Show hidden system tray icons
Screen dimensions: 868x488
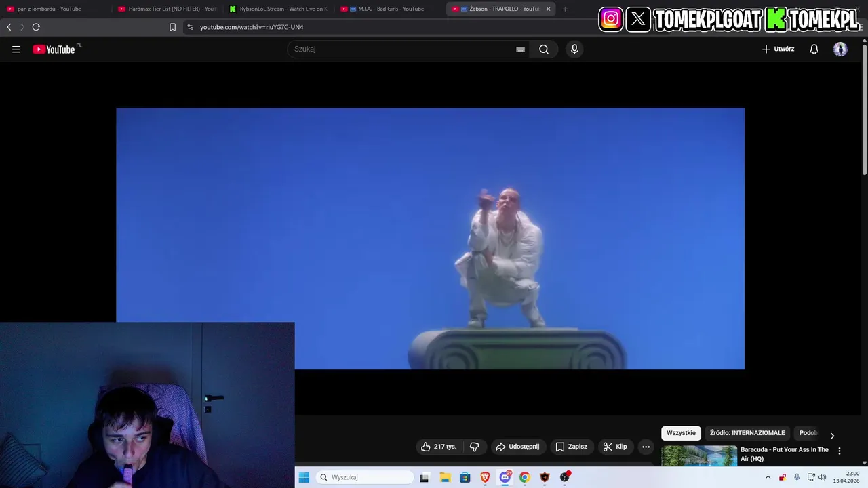coord(768,477)
